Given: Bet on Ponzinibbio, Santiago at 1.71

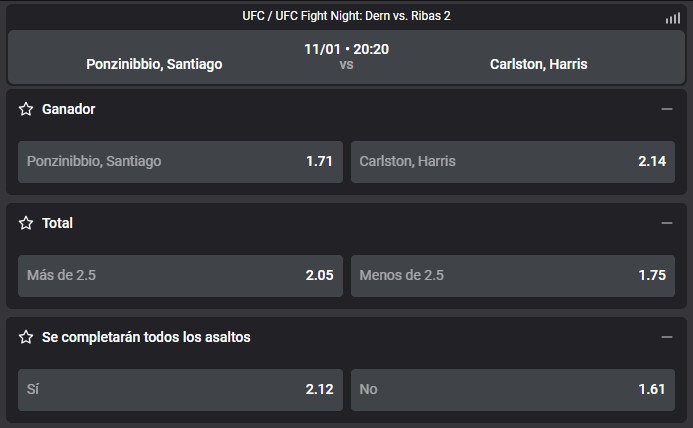Looking at the screenshot, I should point(180,162).
